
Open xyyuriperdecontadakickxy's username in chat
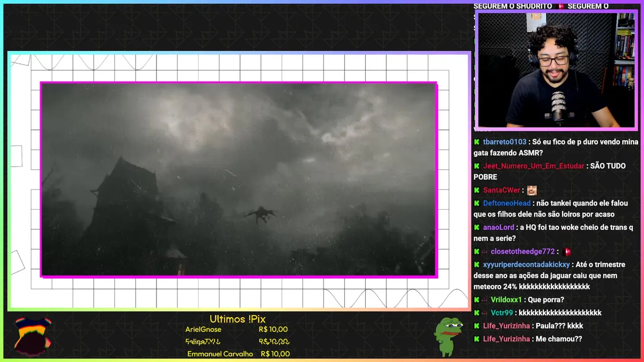pyautogui.click(x=526, y=265)
